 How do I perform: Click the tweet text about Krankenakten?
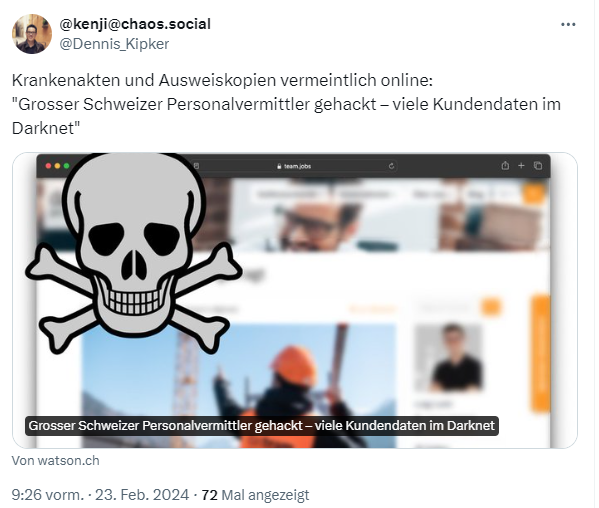click(x=286, y=104)
